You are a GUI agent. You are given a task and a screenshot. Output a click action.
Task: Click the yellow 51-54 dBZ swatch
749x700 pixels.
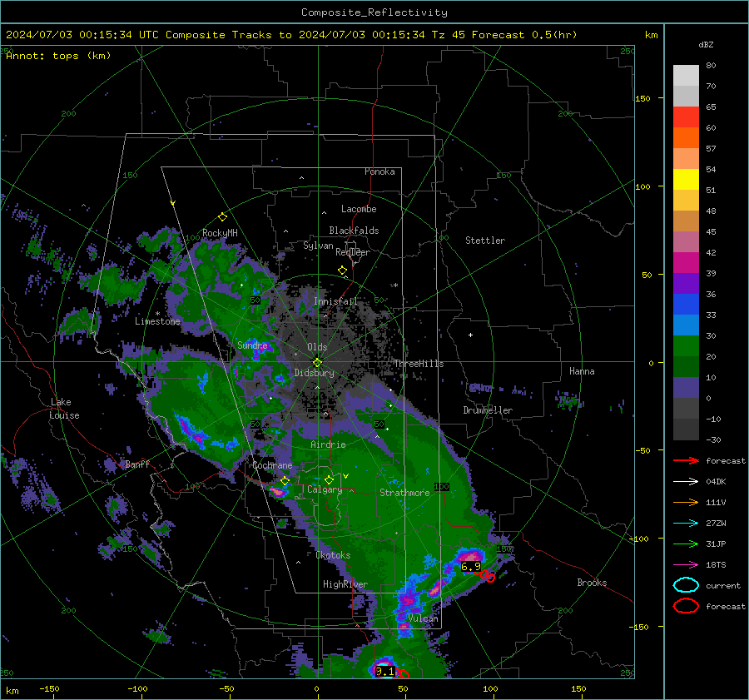click(686, 180)
